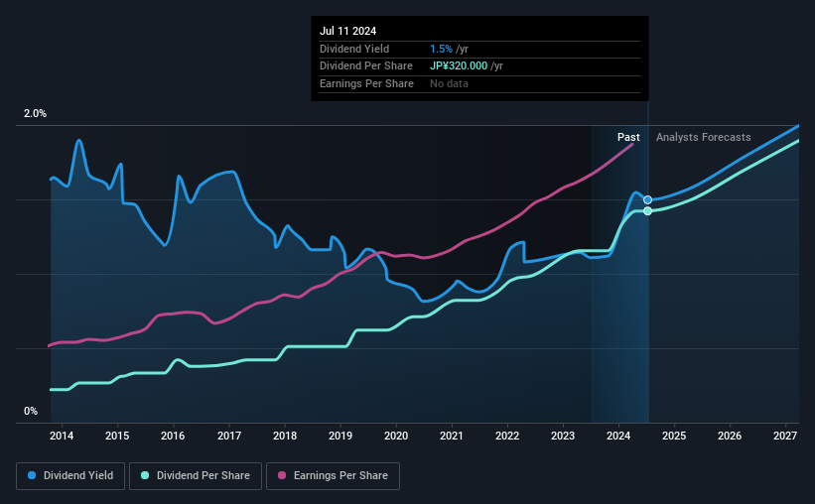Click the Dividend Per Share row label in tooltip

[x=366, y=66]
